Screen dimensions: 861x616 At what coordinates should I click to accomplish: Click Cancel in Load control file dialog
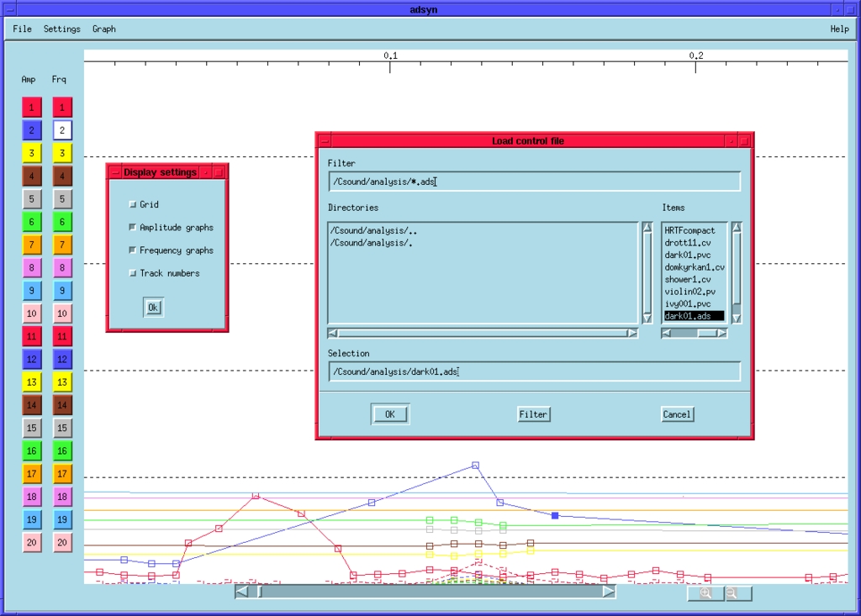(677, 413)
